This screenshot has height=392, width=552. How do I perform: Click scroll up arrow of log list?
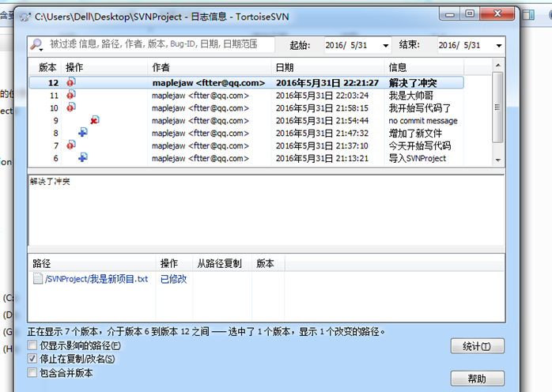pyautogui.click(x=497, y=65)
